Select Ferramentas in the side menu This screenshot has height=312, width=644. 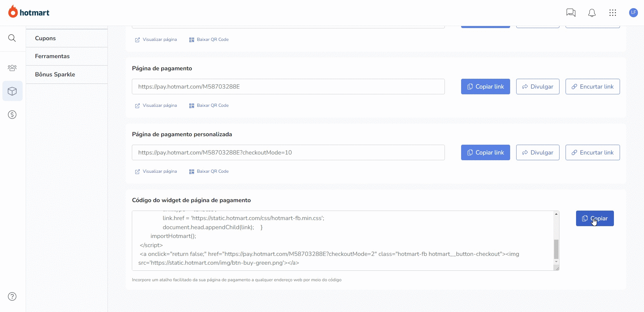(x=67, y=56)
